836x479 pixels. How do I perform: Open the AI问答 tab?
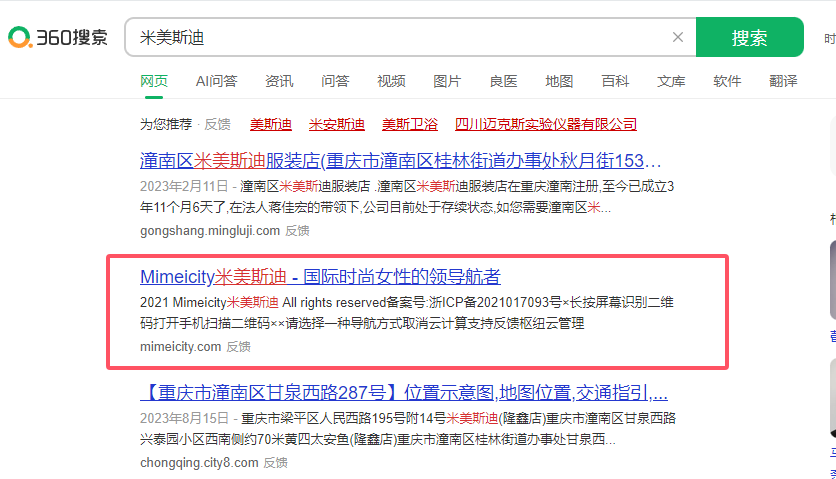point(216,81)
